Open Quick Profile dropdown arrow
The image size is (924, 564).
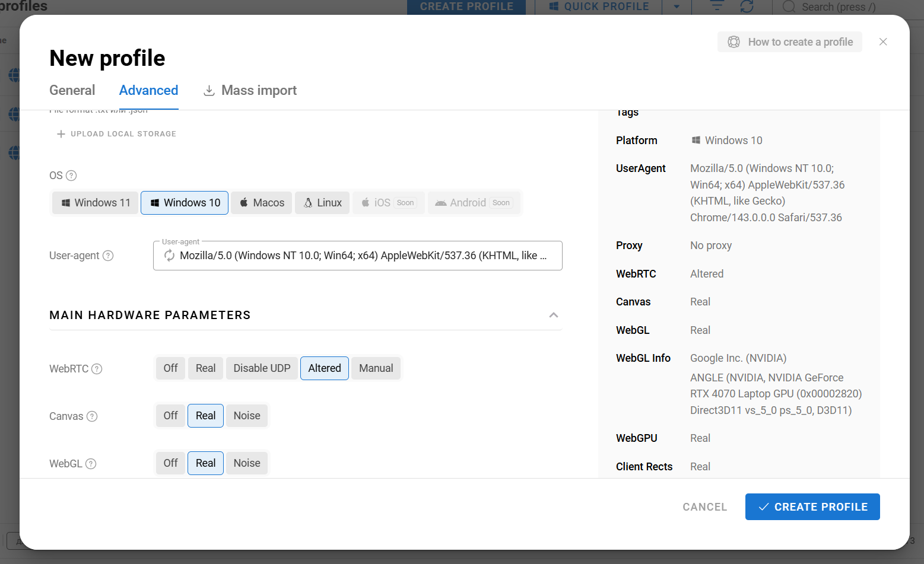[x=677, y=7]
